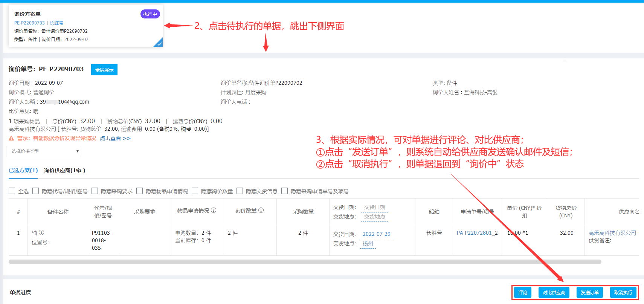Click the 取消执行 button
Screen dimensions: 644x304
tap(623, 292)
